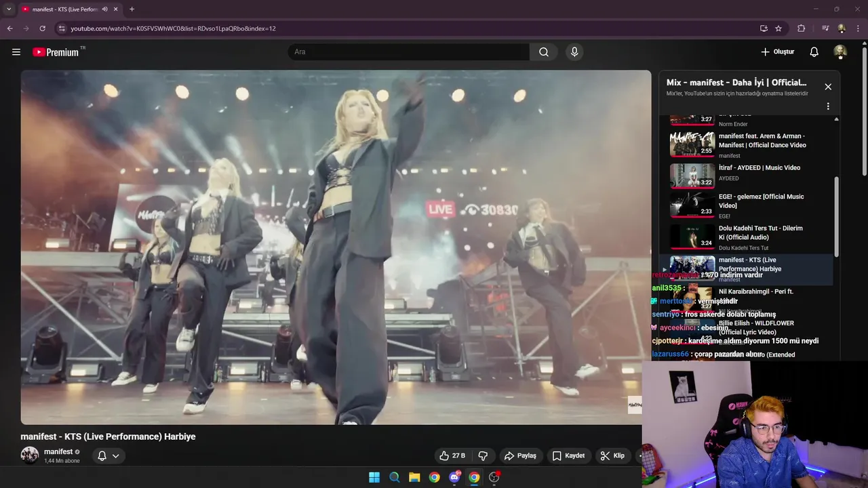Close the manifest - KTS tab
This screenshot has height=488, width=868.
115,9
